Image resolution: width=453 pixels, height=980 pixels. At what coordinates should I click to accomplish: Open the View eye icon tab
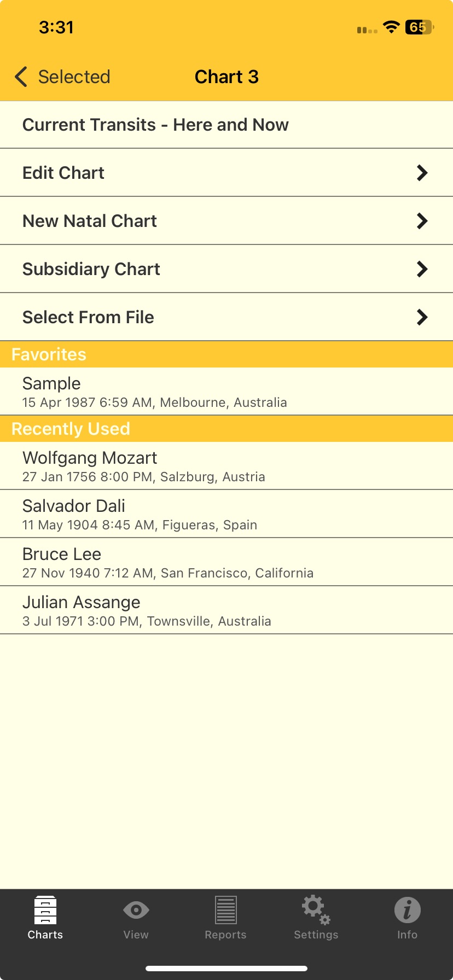[136, 911]
